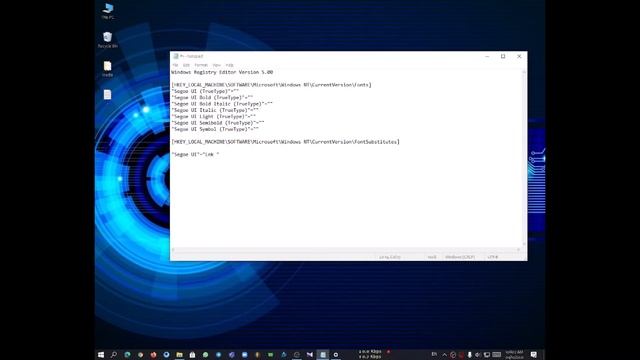Click the 'Segoe UI Symbol (TrueType)' line
640x360 pixels.
215,129
